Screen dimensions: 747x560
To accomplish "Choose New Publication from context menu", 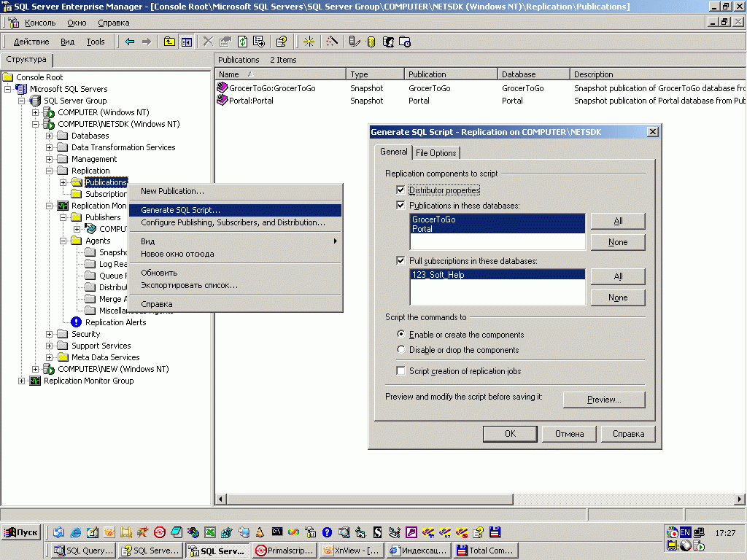I will pos(235,191).
